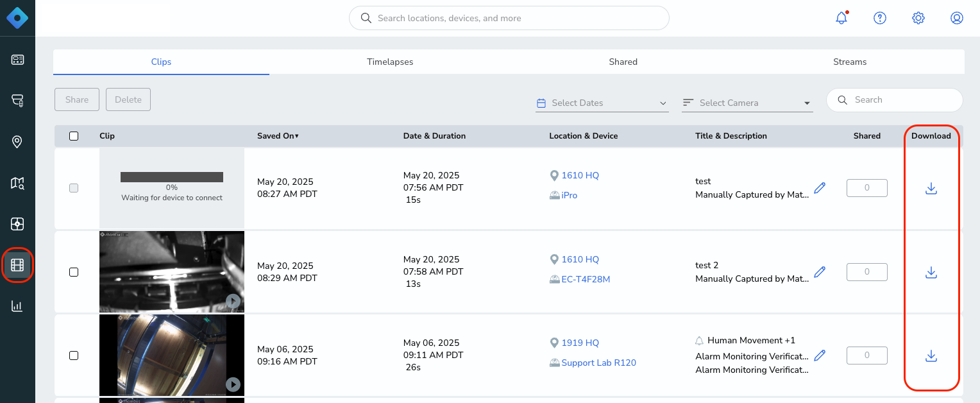Viewport: 980px width, 403px height.
Task: Click the filter icon in Select Camera
Action: pyautogui.click(x=688, y=103)
